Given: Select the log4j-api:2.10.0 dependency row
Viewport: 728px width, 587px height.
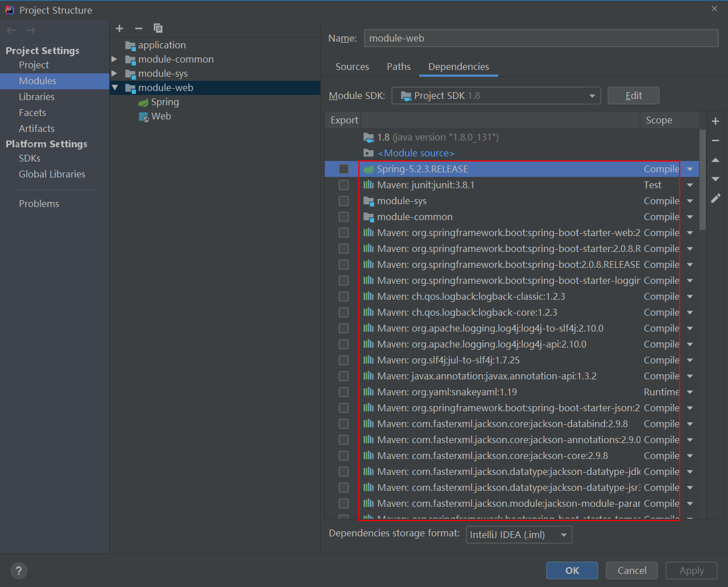Looking at the screenshot, I should (512, 344).
